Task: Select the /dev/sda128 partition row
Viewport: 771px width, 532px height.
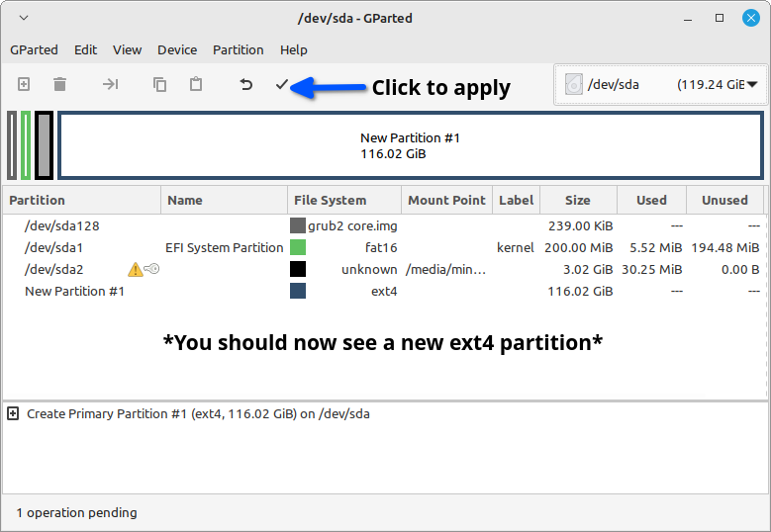Action: click(384, 226)
